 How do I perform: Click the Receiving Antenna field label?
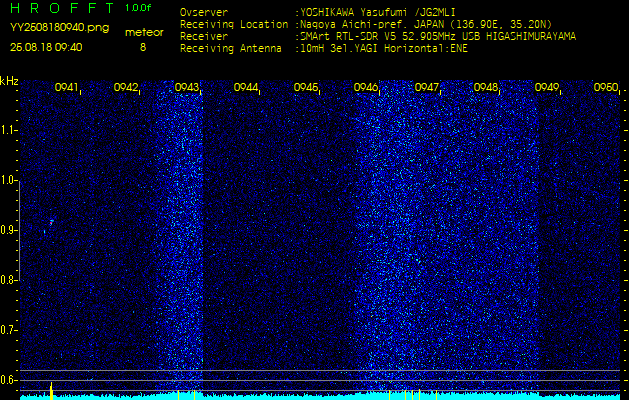click(231, 49)
